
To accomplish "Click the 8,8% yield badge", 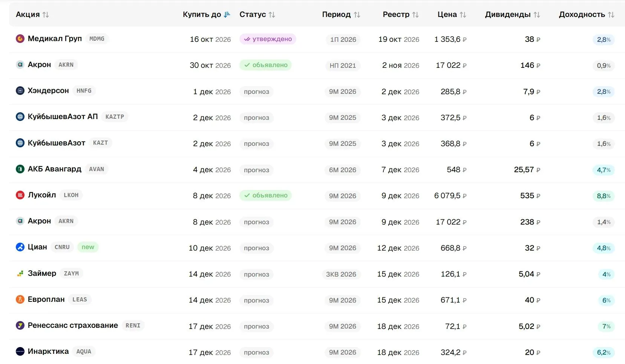I will [604, 196].
